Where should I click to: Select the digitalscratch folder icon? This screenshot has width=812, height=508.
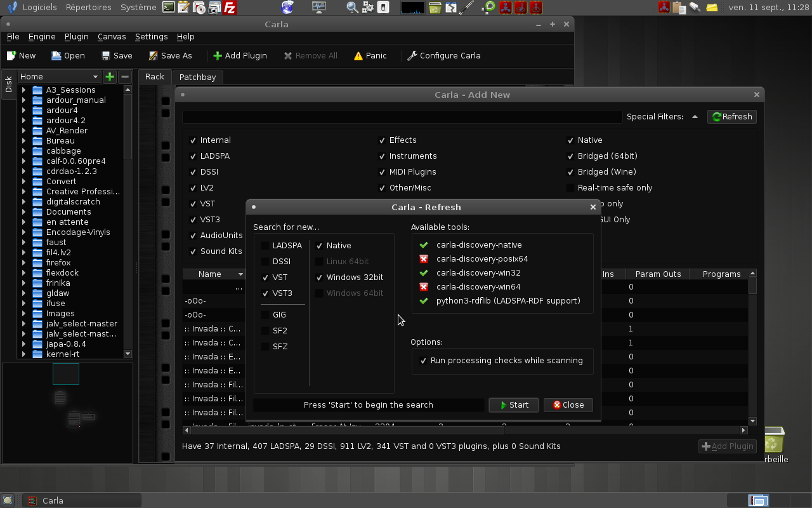click(x=37, y=202)
